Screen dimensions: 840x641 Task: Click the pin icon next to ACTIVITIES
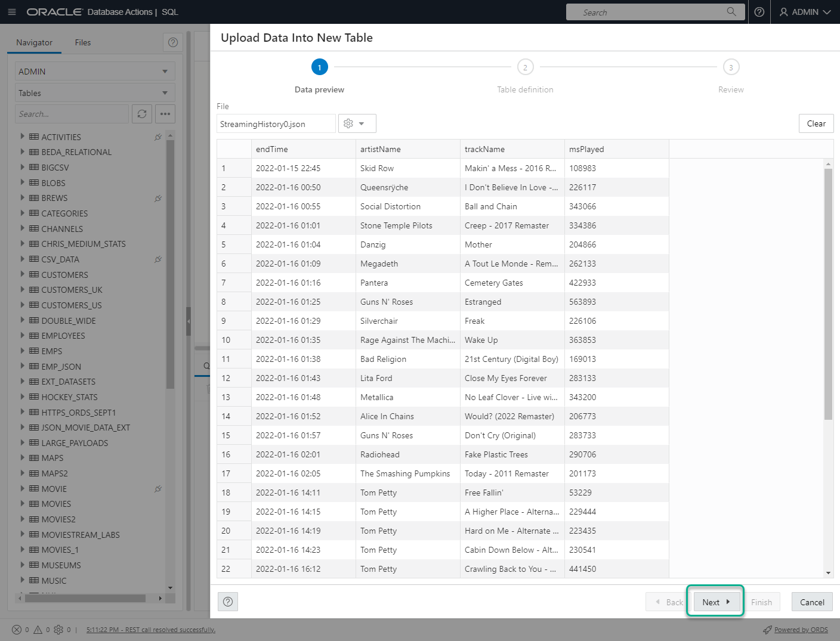point(158,137)
